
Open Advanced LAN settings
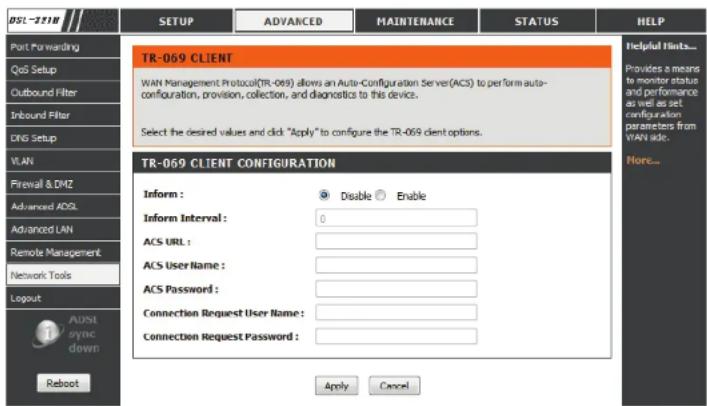tap(63, 230)
